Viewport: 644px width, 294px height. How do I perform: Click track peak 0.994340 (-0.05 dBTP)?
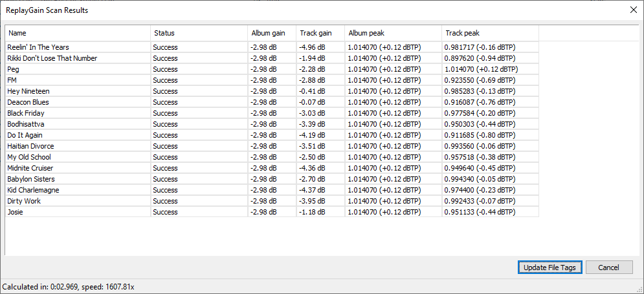point(480,179)
